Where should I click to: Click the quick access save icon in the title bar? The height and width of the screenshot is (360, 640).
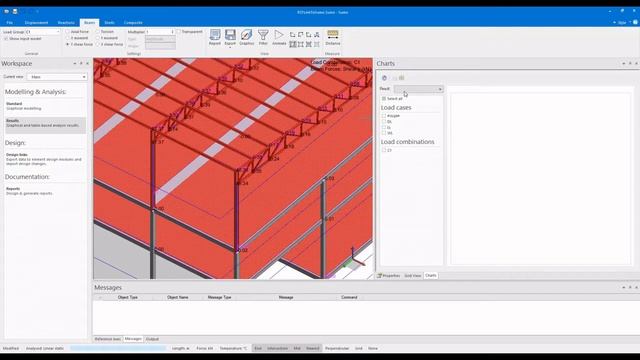coord(15,11)
